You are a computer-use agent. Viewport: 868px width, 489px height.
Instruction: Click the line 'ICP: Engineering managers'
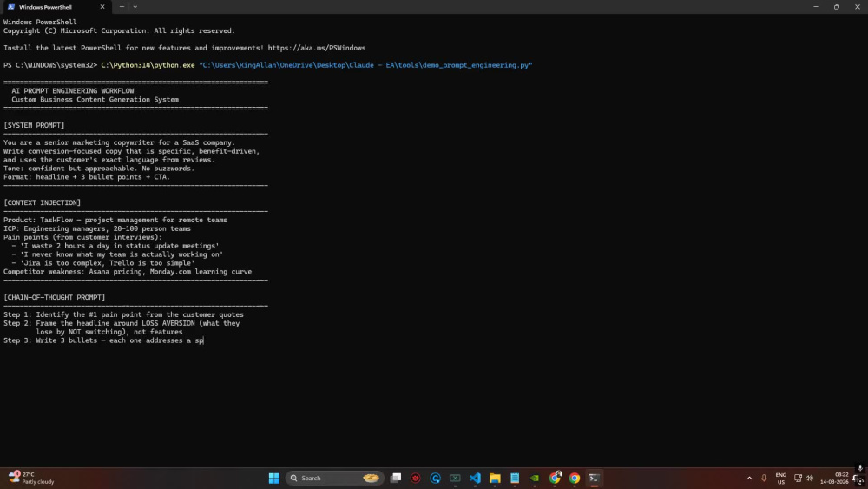(97, 228)
